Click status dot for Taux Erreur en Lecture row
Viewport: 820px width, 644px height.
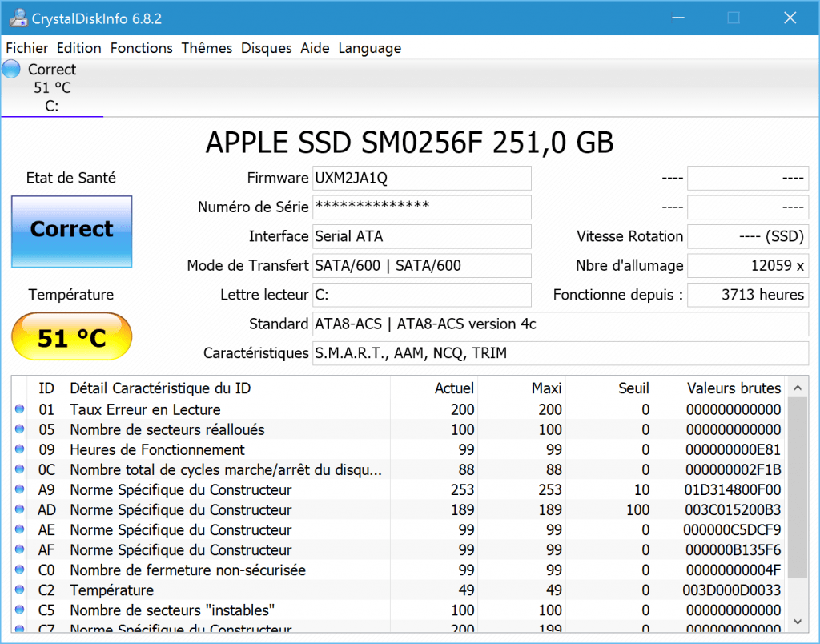point(20,409)
